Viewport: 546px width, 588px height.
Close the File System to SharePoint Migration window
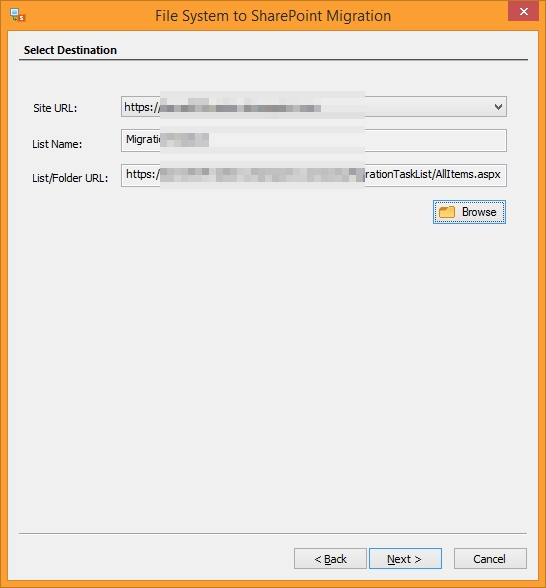pyautogui.click(x=524, y=11)
